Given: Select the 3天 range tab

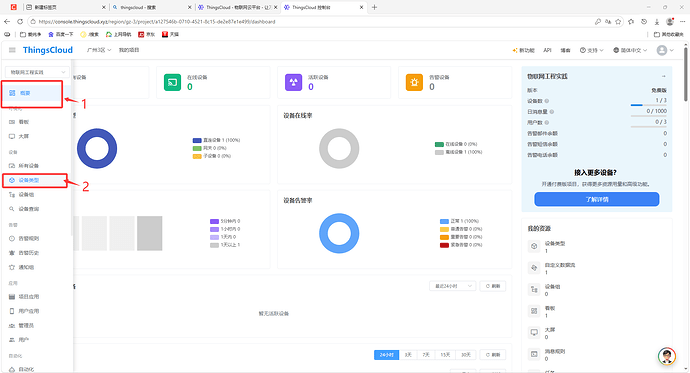Looking at the screenshot, I should point(408,355).
